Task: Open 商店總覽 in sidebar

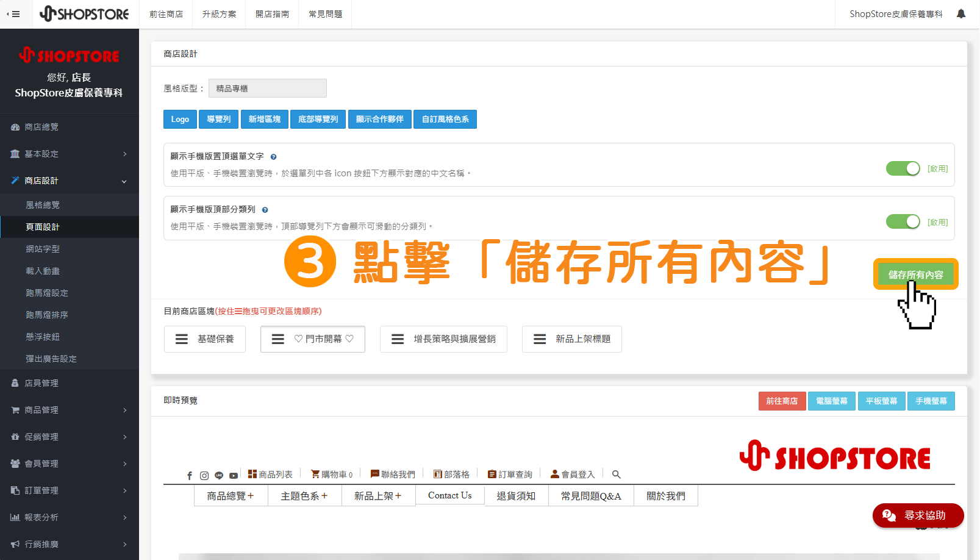Action: pos(70,127)
